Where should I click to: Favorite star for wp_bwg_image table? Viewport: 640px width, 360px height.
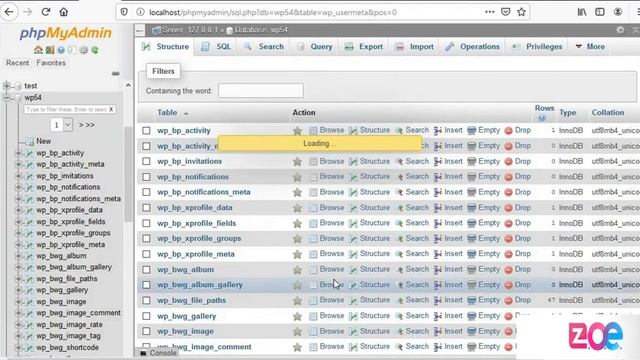pyautogui.click(x=297, y=331)
